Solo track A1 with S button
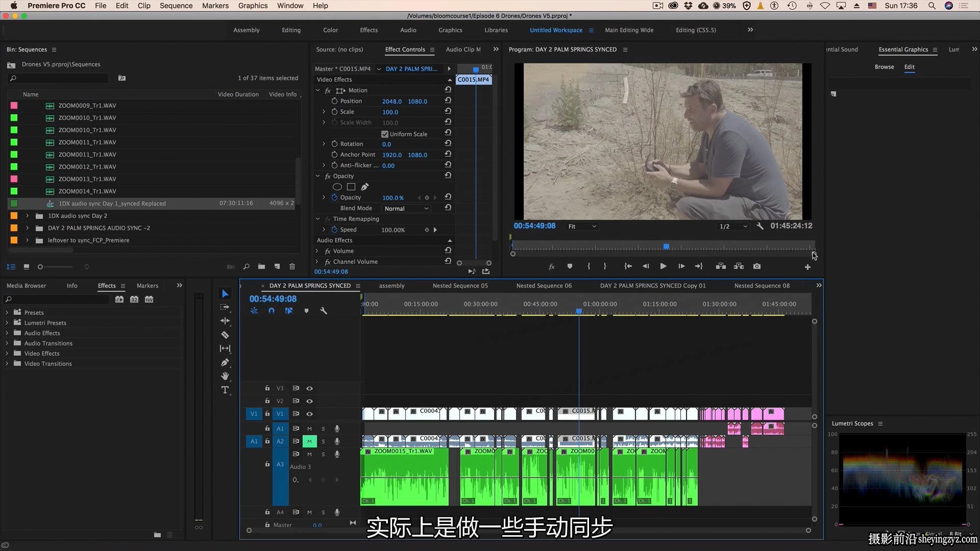The width and height of the screenshot is (980, 551). pyautogui.click(x=323, y=429)
